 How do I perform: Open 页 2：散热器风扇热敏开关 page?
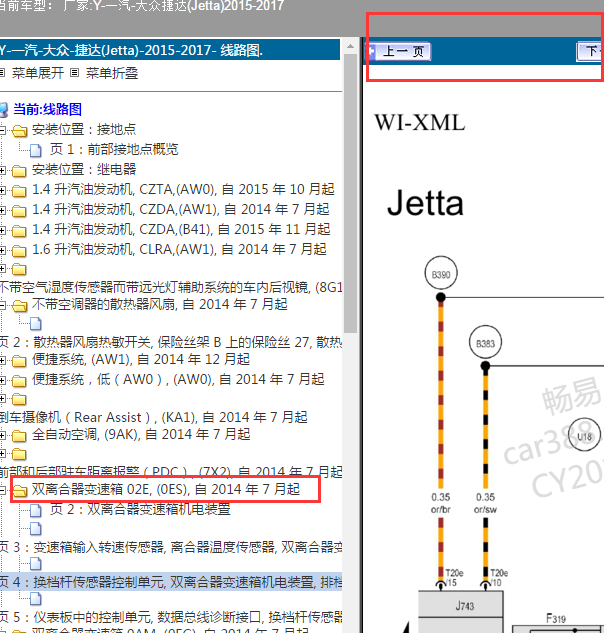[171, 342]
